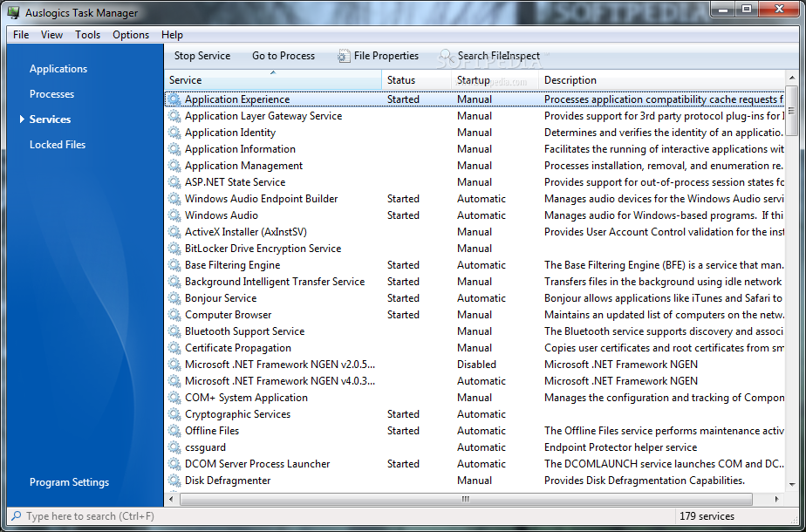This screenshot has height=532, width=806.
Task: Open the File menu
Action: click(x=21, y=35)
